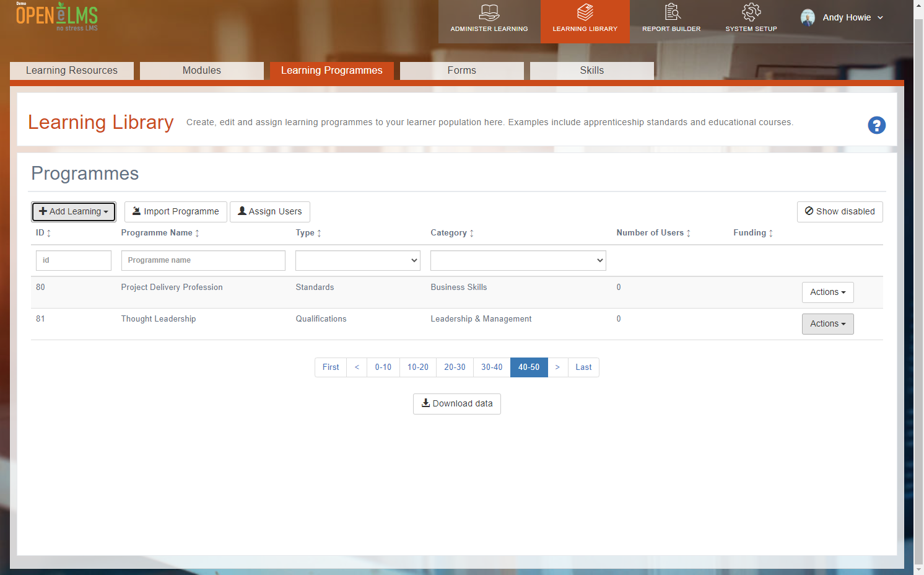This screenshot has height=575, width=924.
Task: Sort programmes by ID column
Action: coord(43,233)
